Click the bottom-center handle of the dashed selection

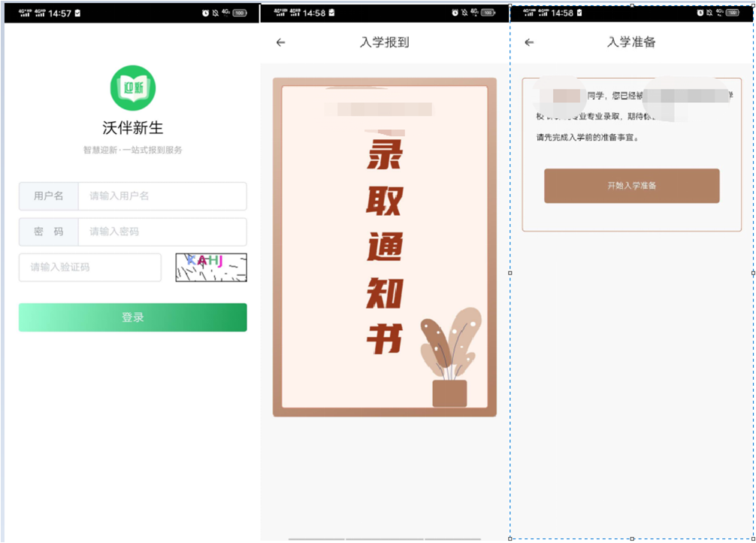(631, 538)
